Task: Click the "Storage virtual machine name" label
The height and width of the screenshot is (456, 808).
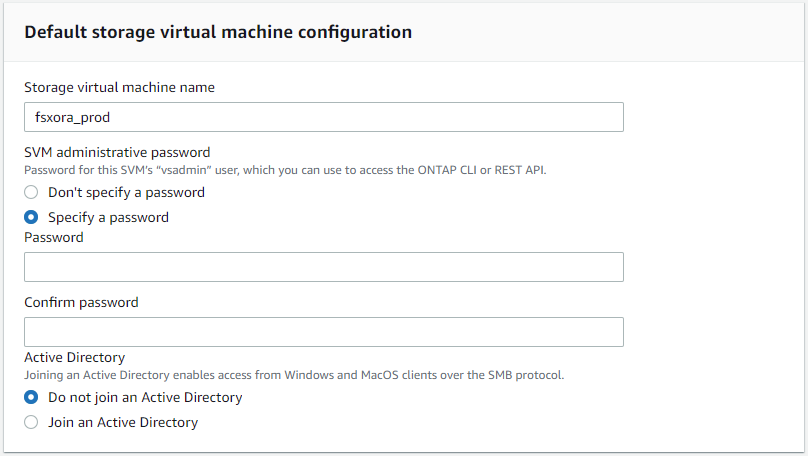Action: click(x=119, y=87)
